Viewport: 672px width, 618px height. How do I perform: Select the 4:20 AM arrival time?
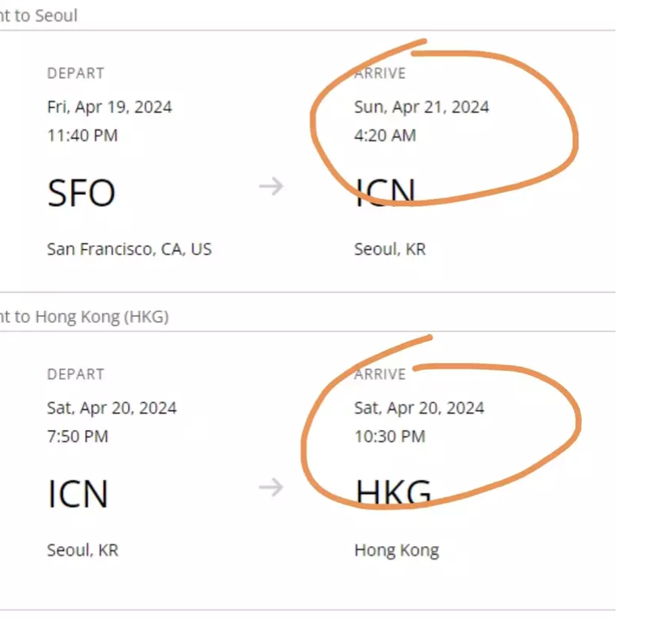(x=385, y=136)
